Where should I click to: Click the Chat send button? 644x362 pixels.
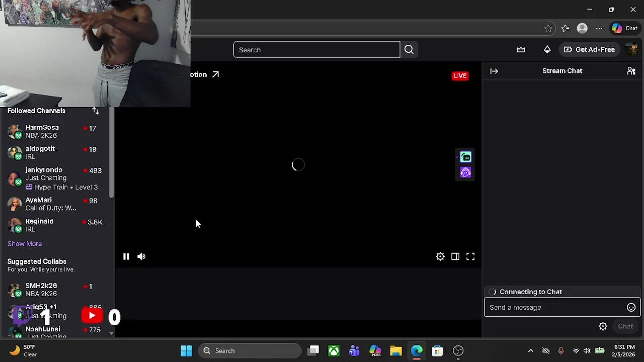coord(625,326)
